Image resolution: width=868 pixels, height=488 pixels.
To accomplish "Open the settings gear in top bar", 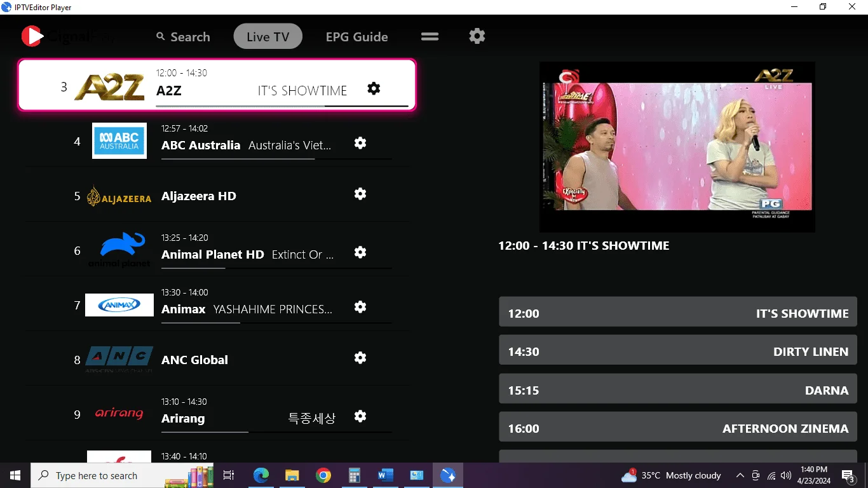I will coord(477,36).
